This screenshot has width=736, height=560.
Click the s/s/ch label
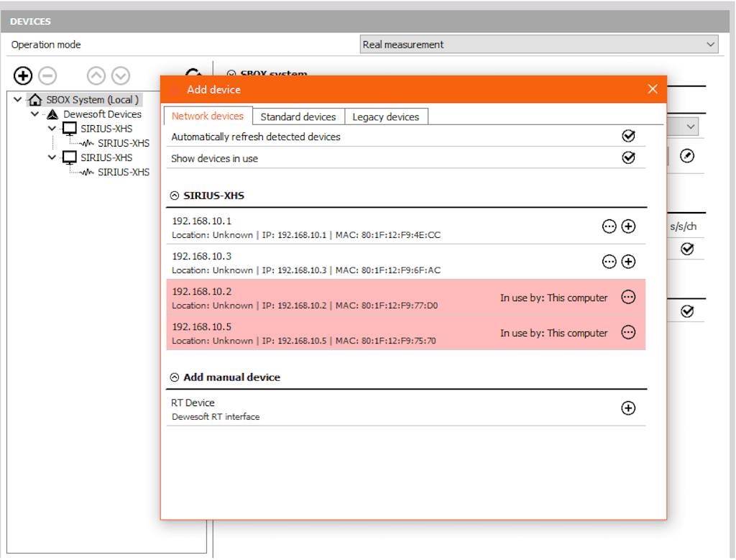point(683,226)
